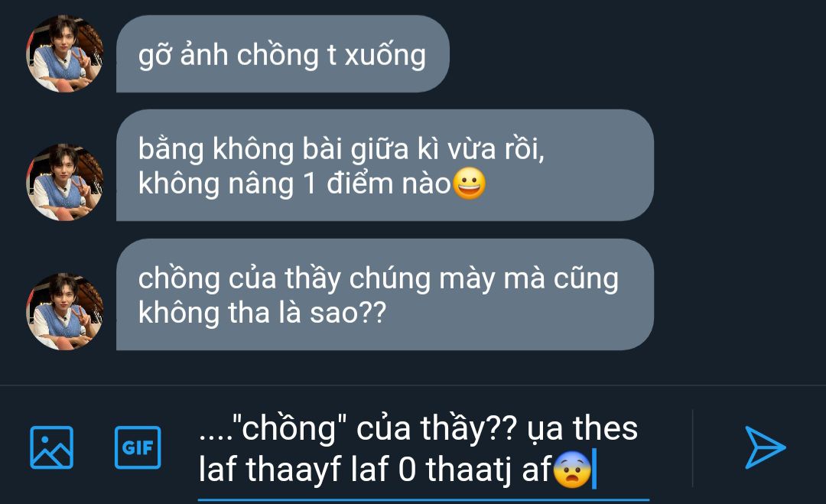Click the blue underline below the compose field
Viewport: 826px width, 504px height.
[424, 499]
